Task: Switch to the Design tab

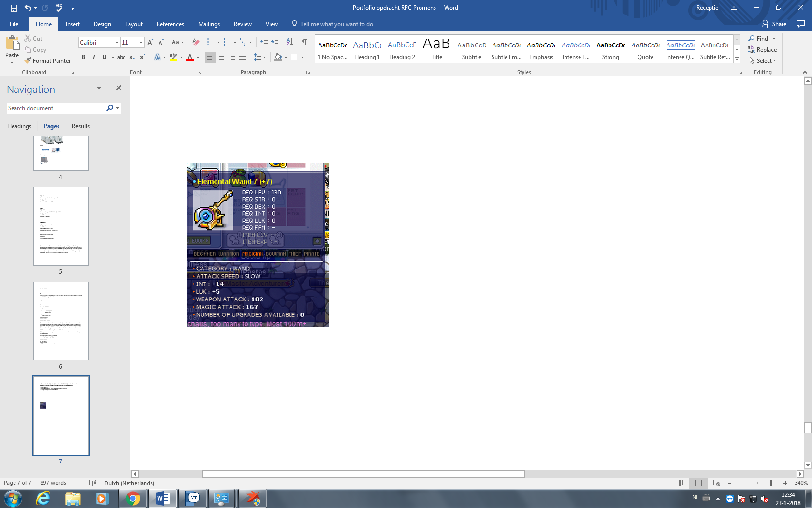Action: pos(102,24)
